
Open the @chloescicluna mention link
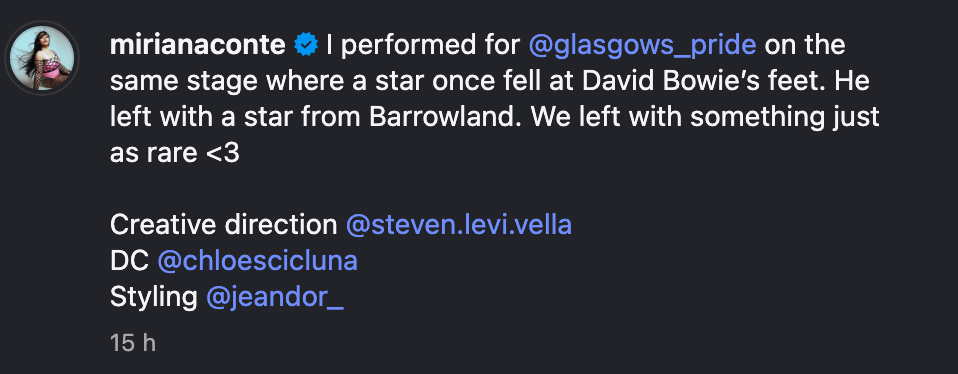(257, 261)
